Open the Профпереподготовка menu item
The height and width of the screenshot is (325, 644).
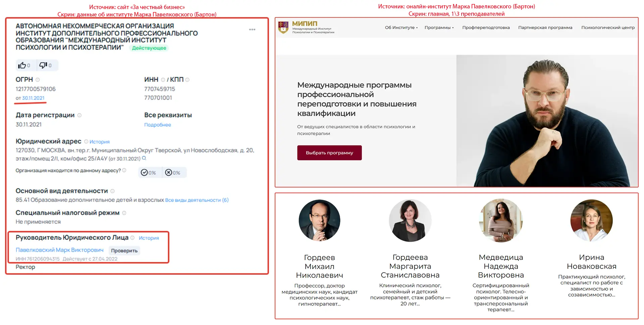[486, 28]
